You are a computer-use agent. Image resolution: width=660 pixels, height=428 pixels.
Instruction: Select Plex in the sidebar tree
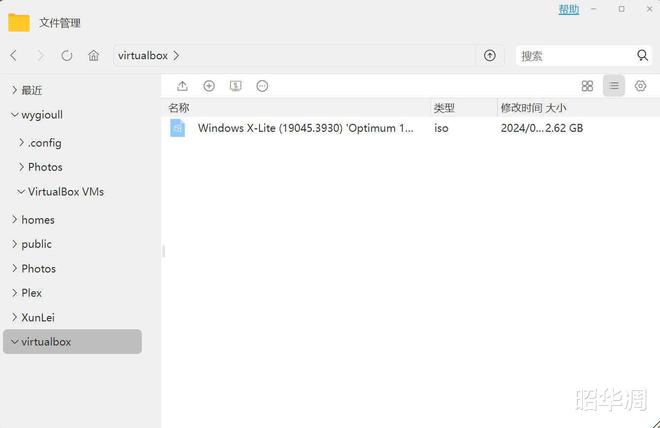click(32, 293)
